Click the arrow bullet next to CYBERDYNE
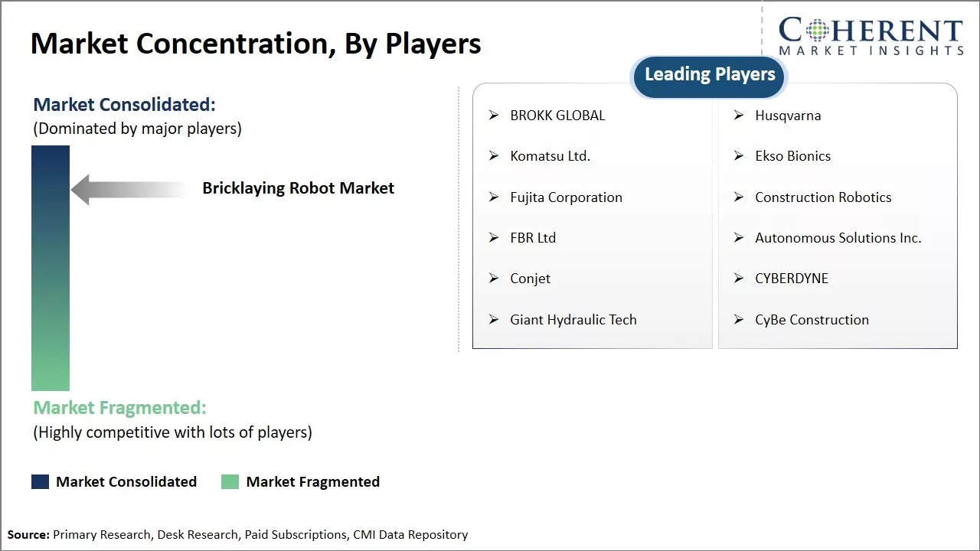This screenshot has width=980, height=551. coord(739,279)
